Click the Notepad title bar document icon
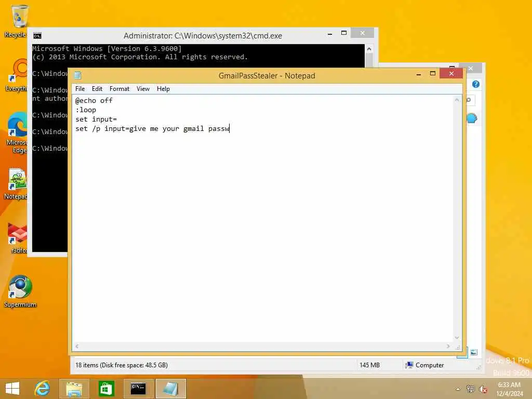The height and width of the screenshot is (399, 532). click(x=78, y=75)
